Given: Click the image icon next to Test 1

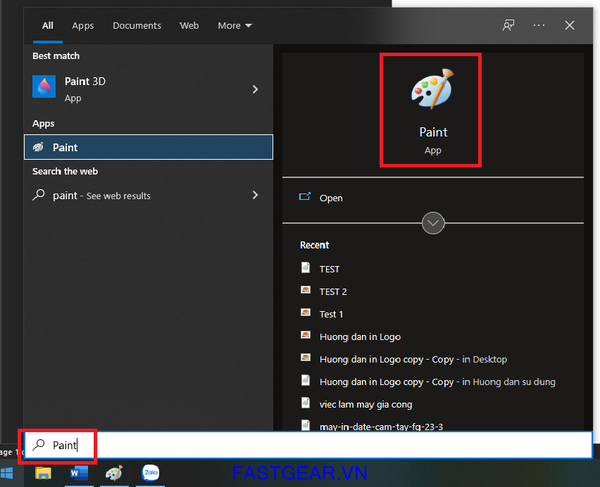Looking at the screenshot, I should [305, 313].
